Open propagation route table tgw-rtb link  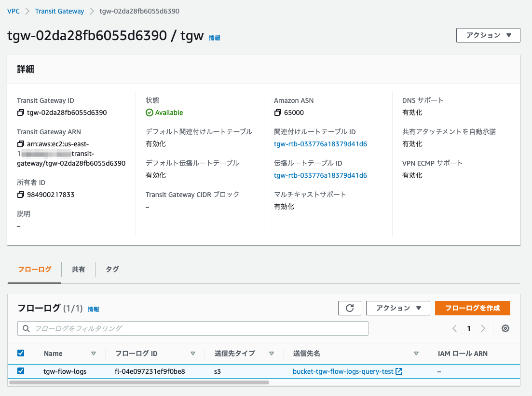tap(320, 175)
